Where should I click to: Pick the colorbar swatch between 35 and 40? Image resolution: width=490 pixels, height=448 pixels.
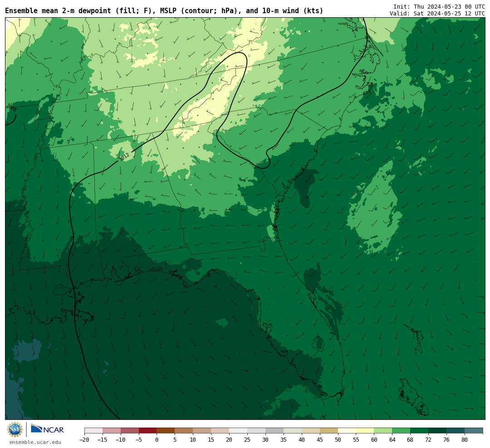click(x=293, y=430)
